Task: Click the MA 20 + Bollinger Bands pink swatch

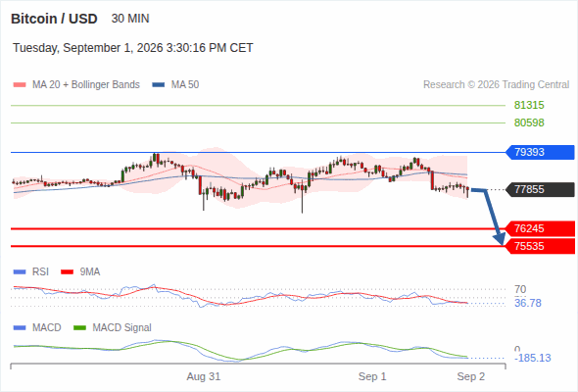Action: [x=20, y=85]
